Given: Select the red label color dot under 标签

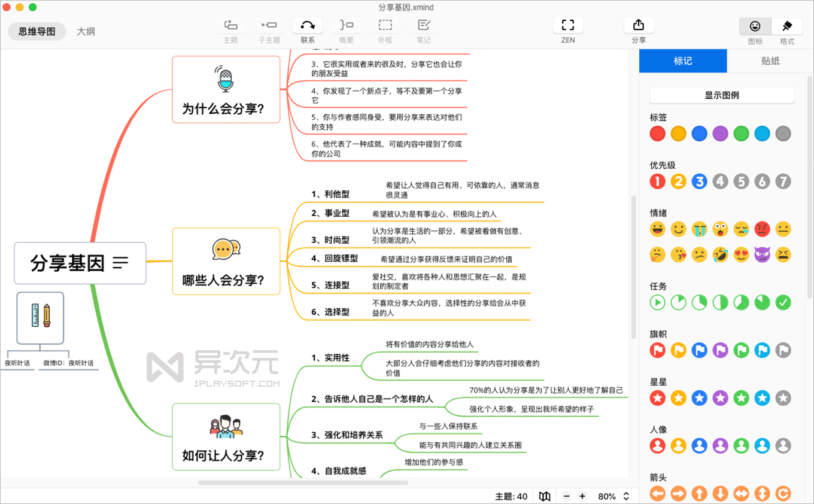Looking at the screenshot, I should (x=657, y=133).
